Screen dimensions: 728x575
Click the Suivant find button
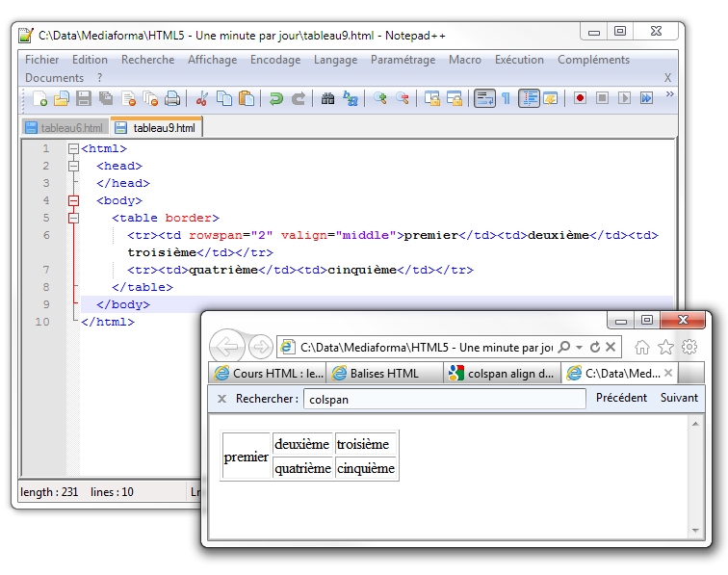pos(679,398)
